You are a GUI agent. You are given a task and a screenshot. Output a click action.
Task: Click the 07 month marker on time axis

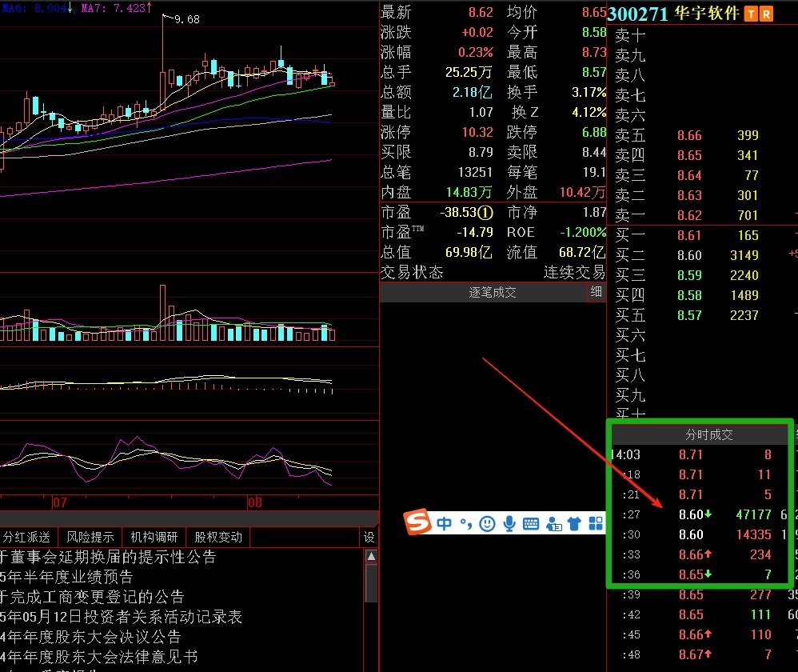tap(59, 503)
